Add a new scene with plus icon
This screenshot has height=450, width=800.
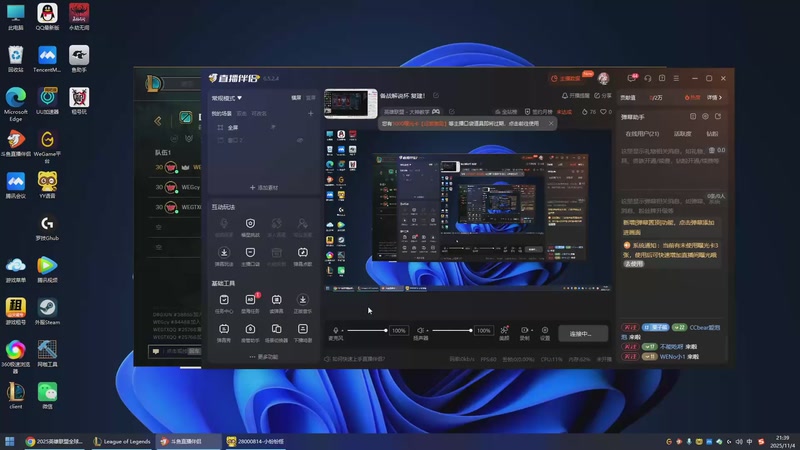310,113
